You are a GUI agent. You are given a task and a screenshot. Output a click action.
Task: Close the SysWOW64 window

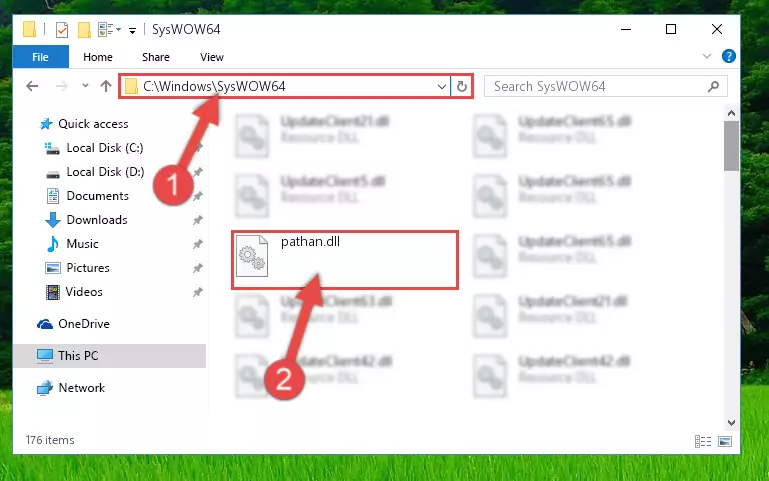(x=717, y=29)
